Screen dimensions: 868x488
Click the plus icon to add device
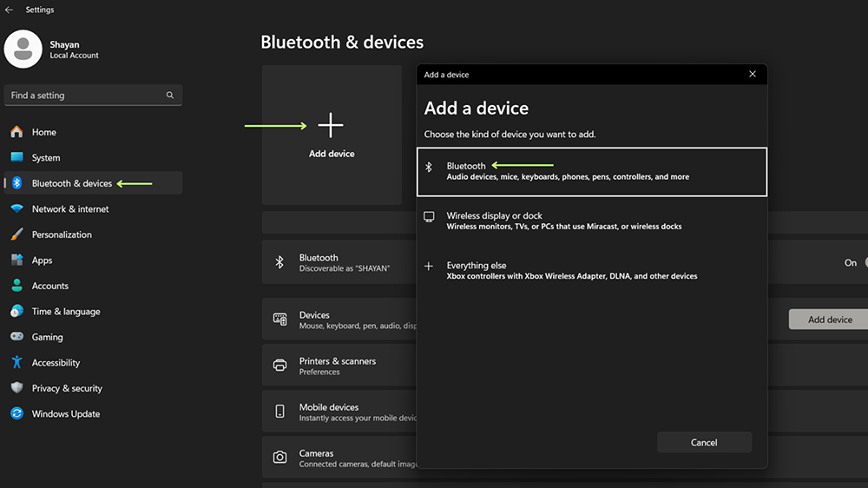point(331,126)
